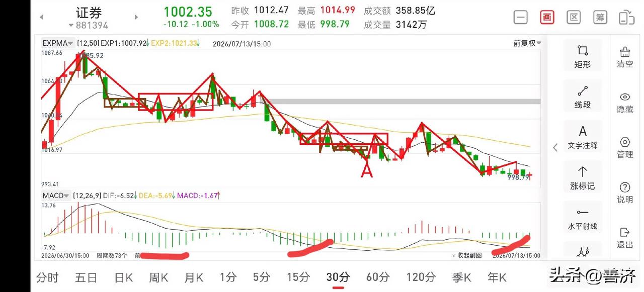Hide drawings with the 隐藏 eye icon
Viewport: 644px width, 292px height.
625,102
